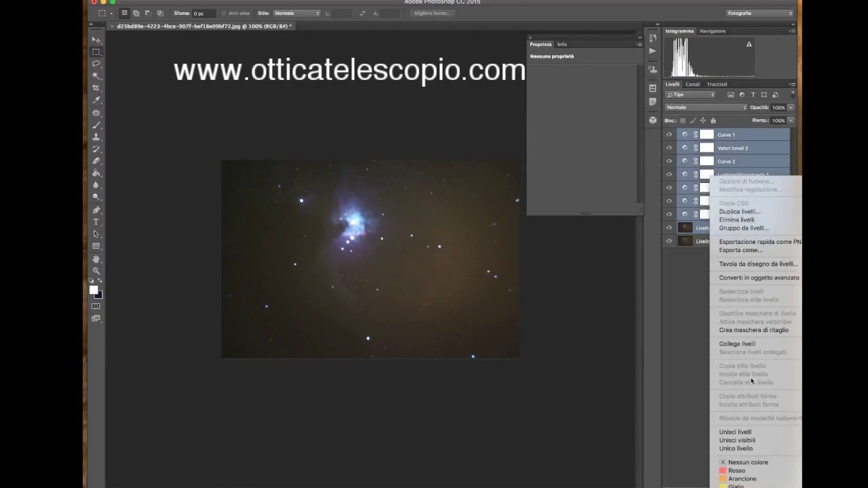
Task: Open the 3D panel cube icon
Action: [652, 120]
